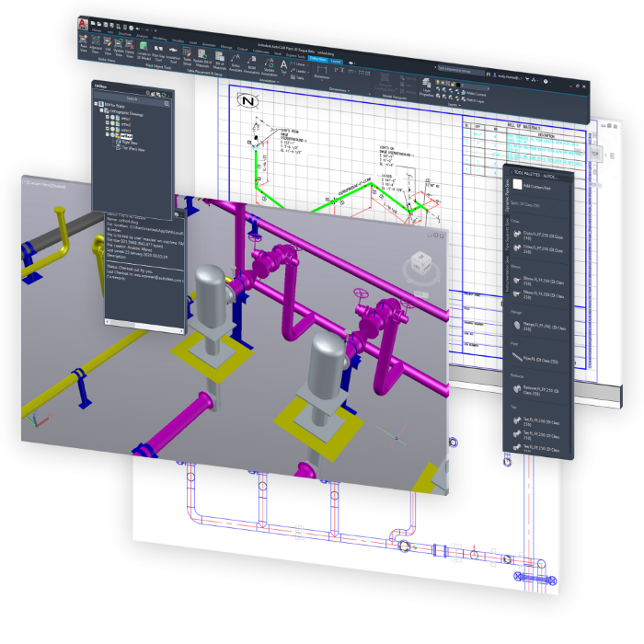Collapse the Orthographic Drawings tree node
The height and width of the screenshot is (644, 644).
pyautogui.click(x=102, y=110)
